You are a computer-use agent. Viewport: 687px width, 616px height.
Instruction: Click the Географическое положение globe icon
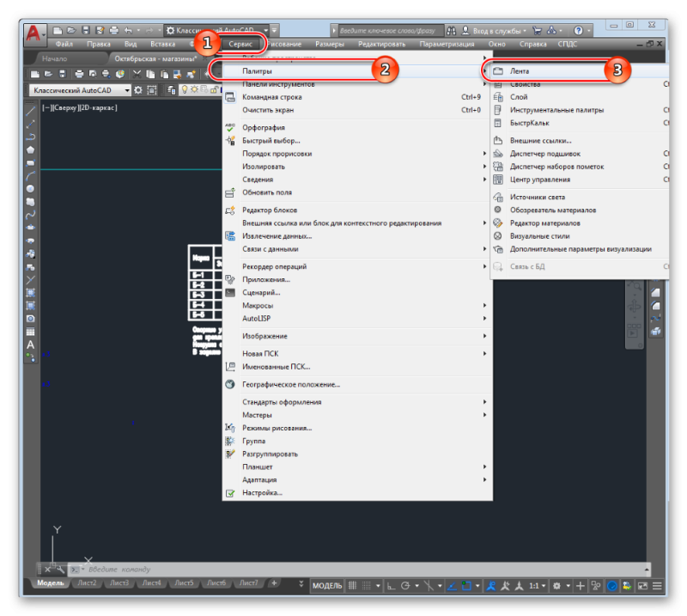click(230, 385)
